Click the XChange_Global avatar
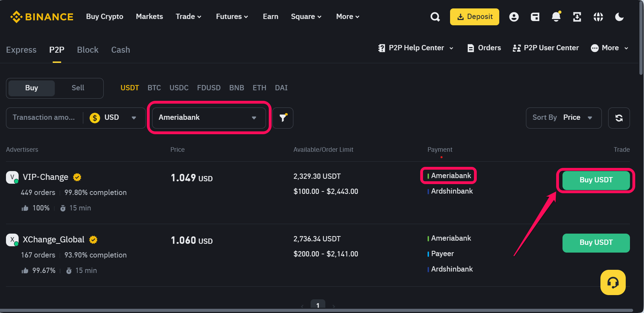 point(12,240)
